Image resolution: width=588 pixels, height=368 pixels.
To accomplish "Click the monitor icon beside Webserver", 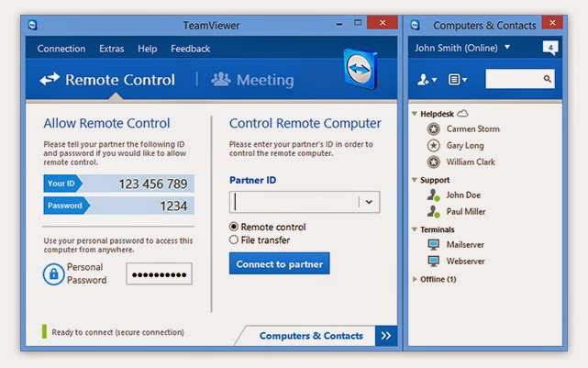I will pos(434,262).
